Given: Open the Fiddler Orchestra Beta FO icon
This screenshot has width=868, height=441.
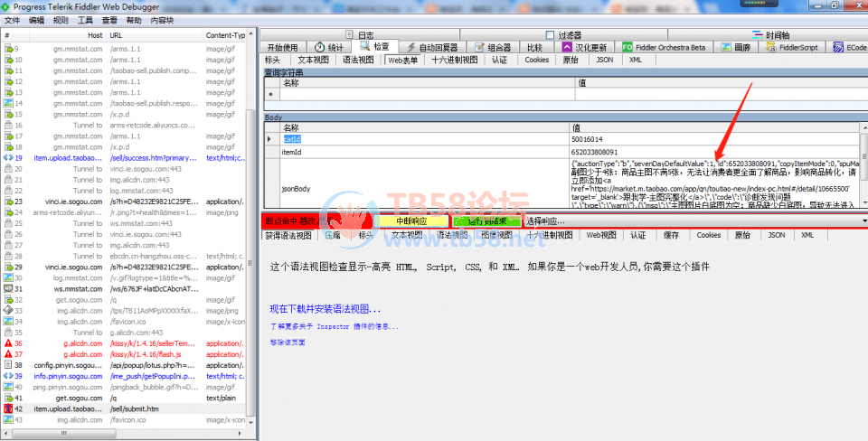Looking at the screenshot, I should (627, 48).
